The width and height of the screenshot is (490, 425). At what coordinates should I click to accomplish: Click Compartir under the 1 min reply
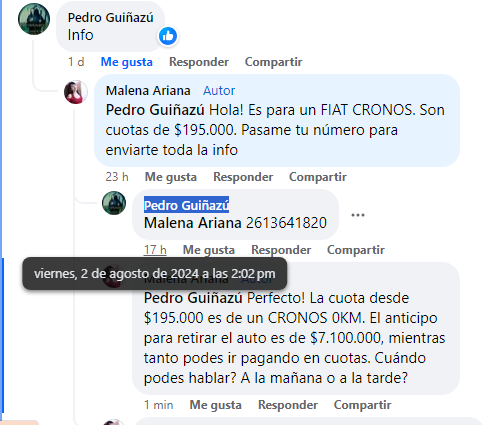point(363,405)
